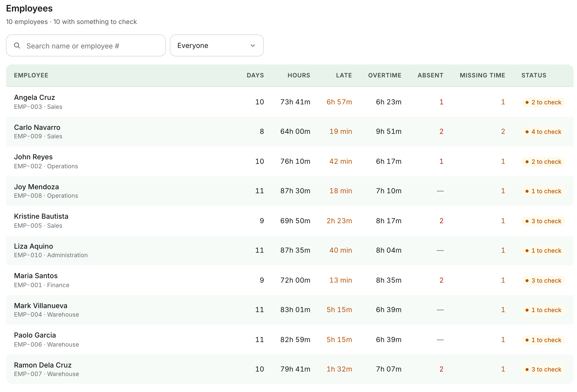Select the Maria Santos name
The image size is (577, 392).
pos(36,276)
